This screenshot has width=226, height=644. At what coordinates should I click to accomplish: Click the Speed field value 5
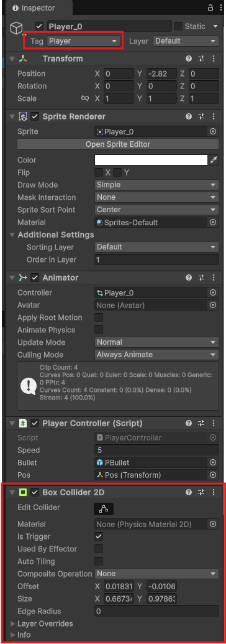156,450
